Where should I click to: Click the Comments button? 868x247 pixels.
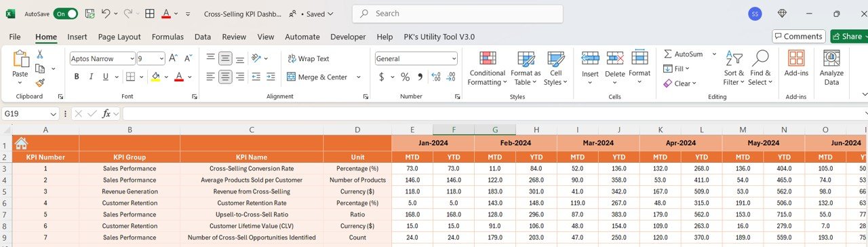click(798, 36)
